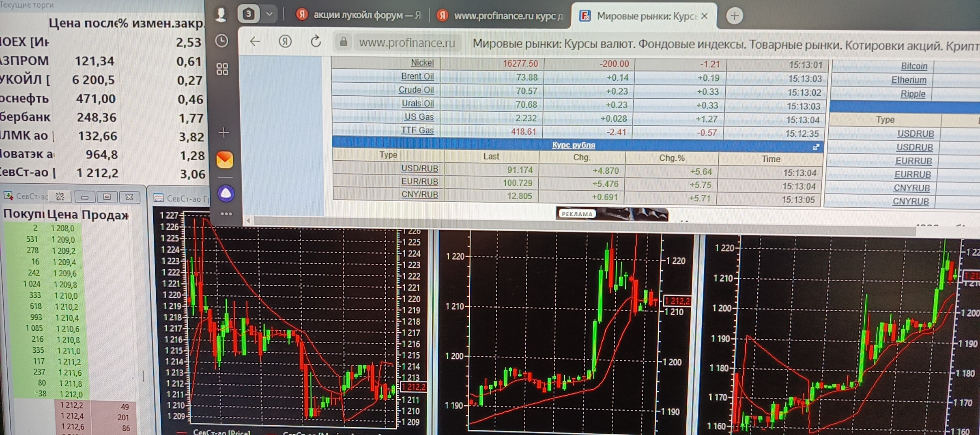
Task: Click the РЕКЛАМА ad banner
Action: [612, 214]
